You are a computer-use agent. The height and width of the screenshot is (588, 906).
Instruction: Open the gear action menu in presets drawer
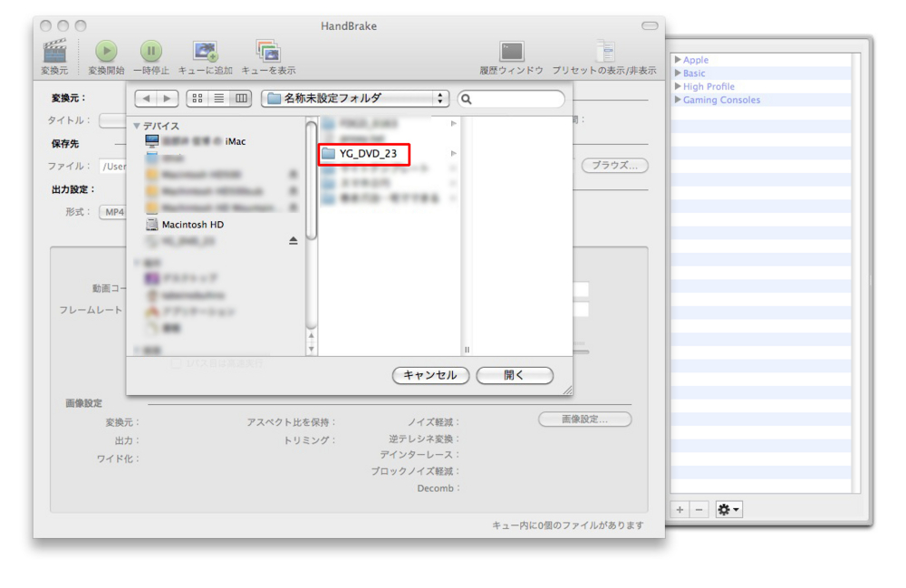(728, 509)
